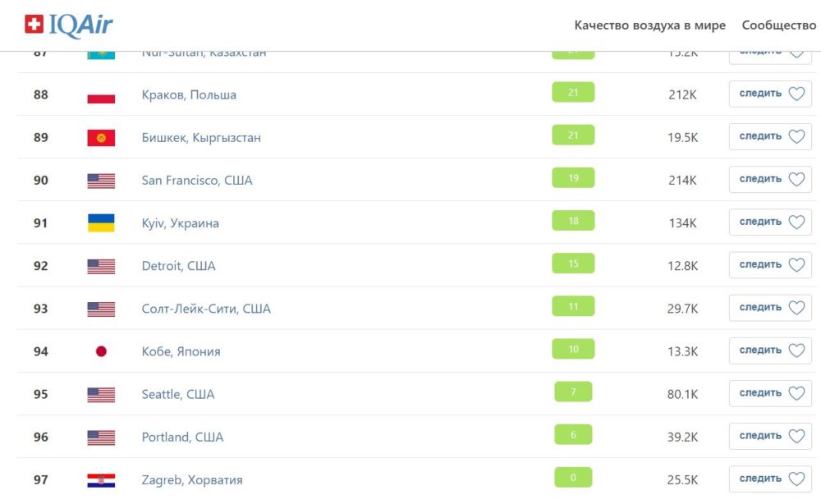Click the heart icon for Краков, Польша

(796, 94)
